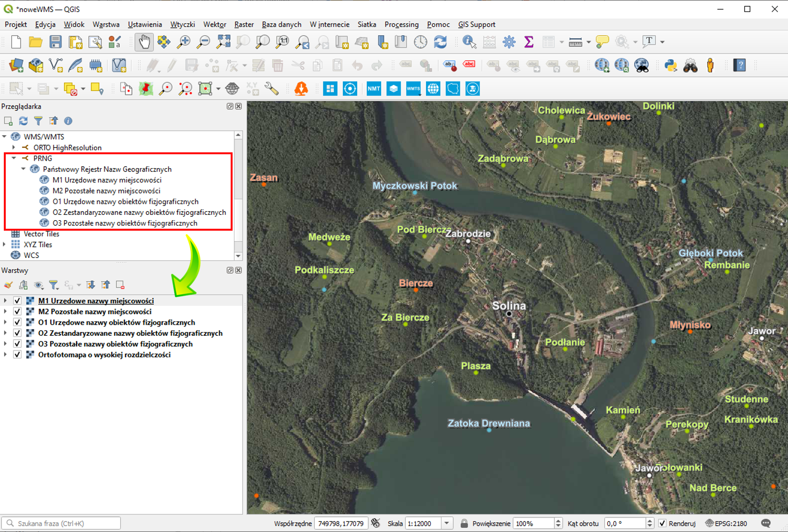Refresh the Browser panel
Screen dimensions: 788x532
coord(23,121)
